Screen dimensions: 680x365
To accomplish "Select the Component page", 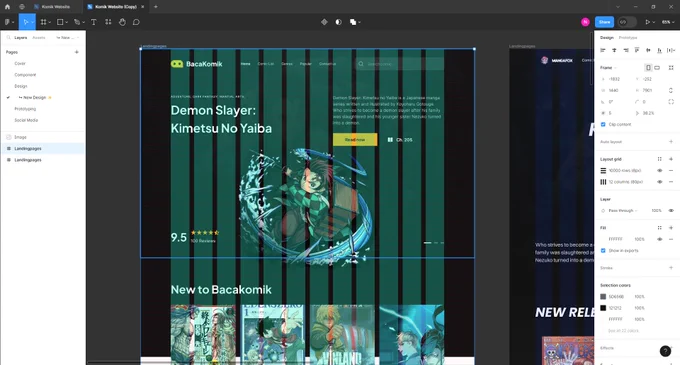I will [25, 75].
